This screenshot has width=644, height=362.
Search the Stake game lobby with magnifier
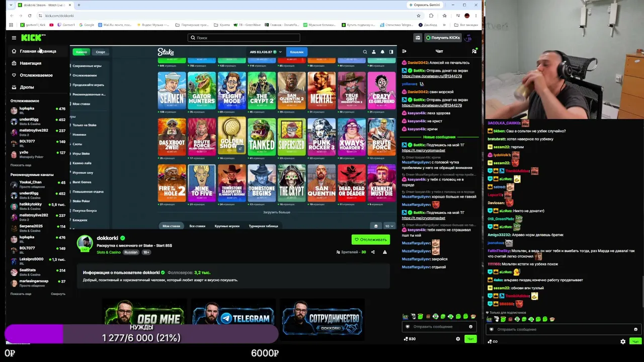coord(365,52)
